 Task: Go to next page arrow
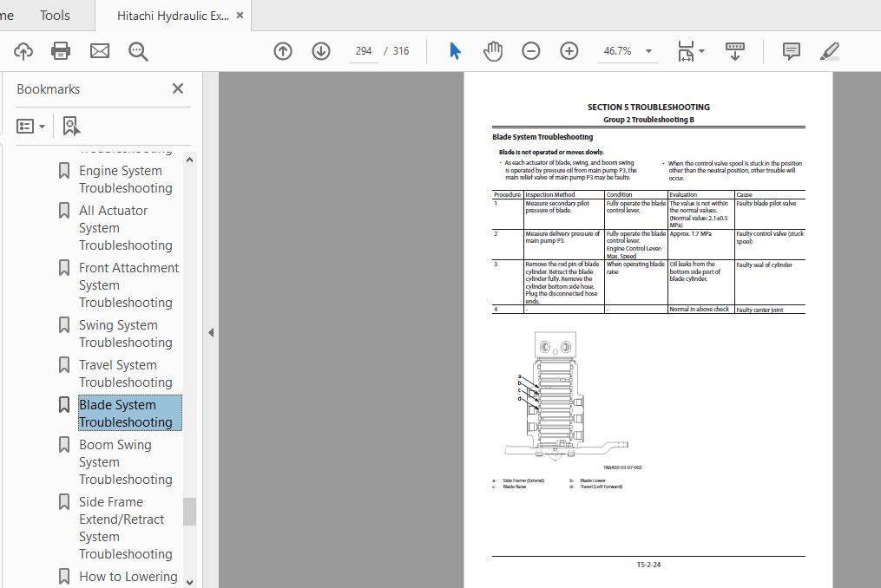tap(321, 51)
